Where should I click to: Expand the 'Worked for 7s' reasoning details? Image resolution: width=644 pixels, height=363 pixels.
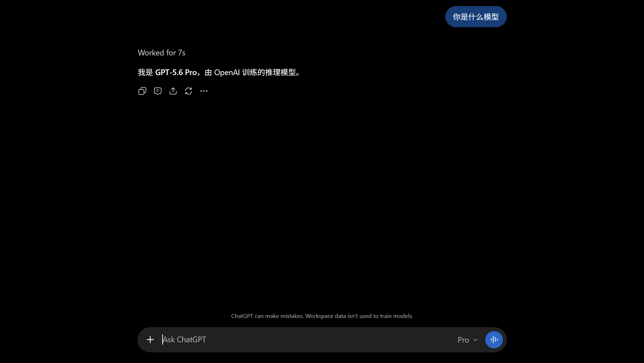[x=162, y=53]
